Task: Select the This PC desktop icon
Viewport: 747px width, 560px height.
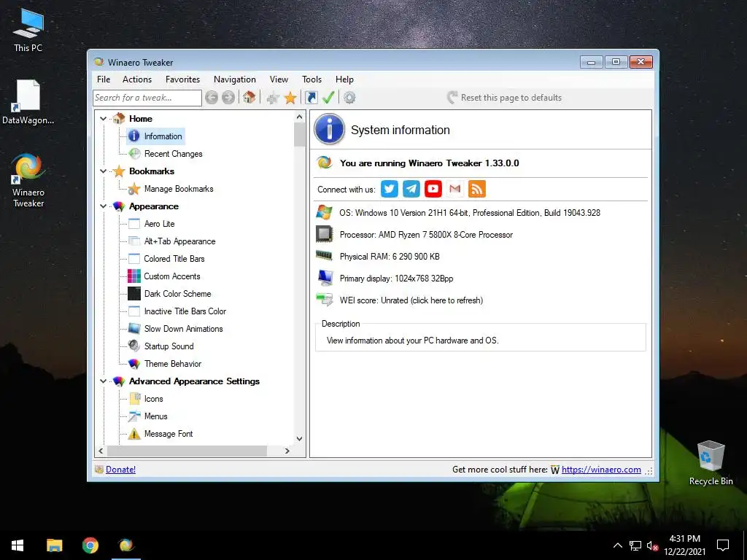Action: 28,31
